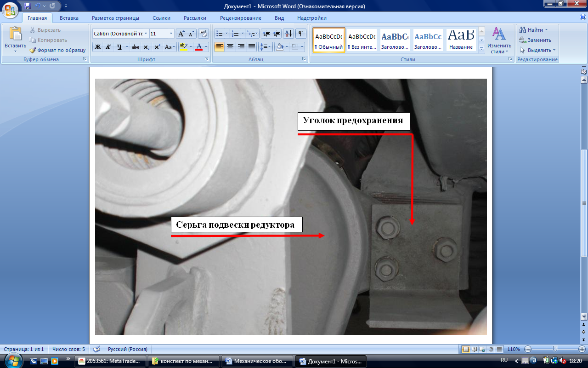Viewport: 588px width, 368px height.
Task: Open the Разметка страницы tab
Action: coord(115,18)
